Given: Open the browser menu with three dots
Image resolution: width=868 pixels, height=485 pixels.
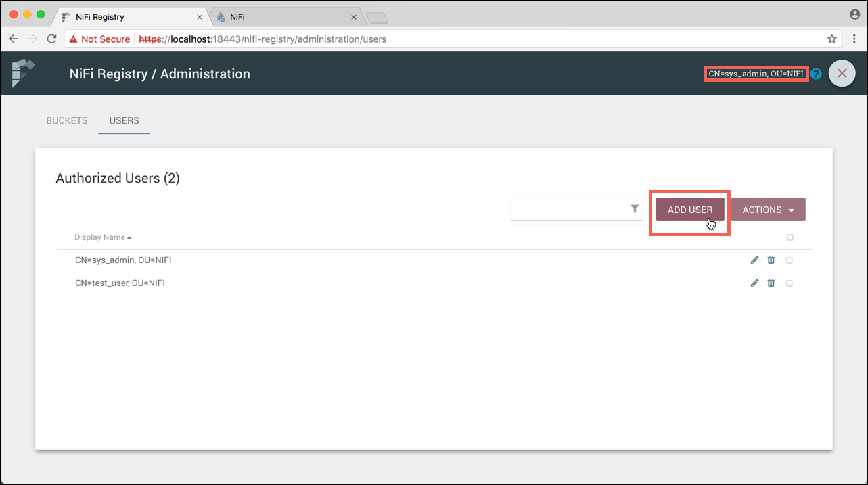Looking at the screenshot, I should click(x=854, y=39).
